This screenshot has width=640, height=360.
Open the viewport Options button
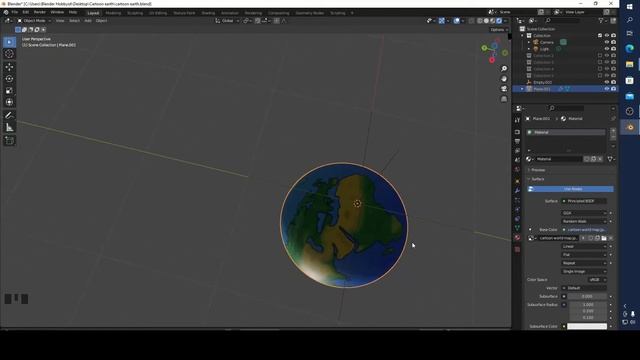pyautogui.click(x=498, y=29)
